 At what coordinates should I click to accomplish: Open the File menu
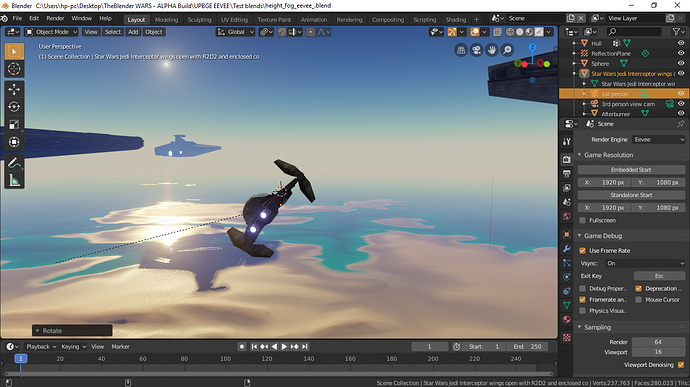(17, 18)
